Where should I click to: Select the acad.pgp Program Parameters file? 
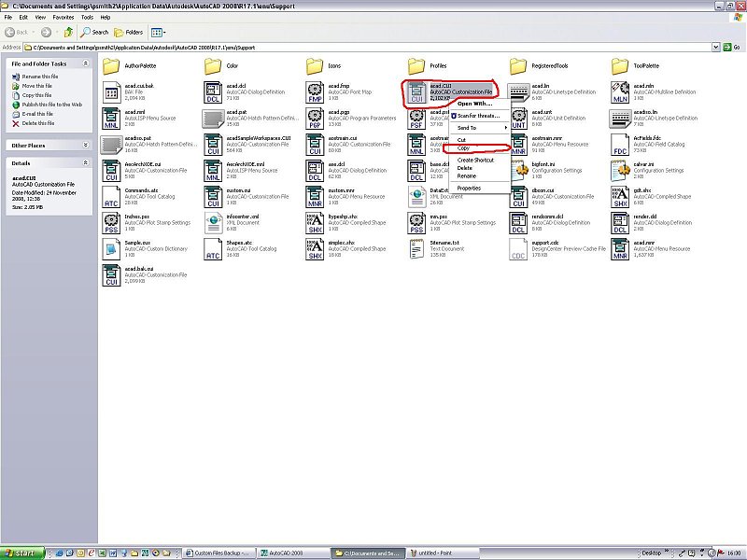pyautogui.click(x=351, y=119)
